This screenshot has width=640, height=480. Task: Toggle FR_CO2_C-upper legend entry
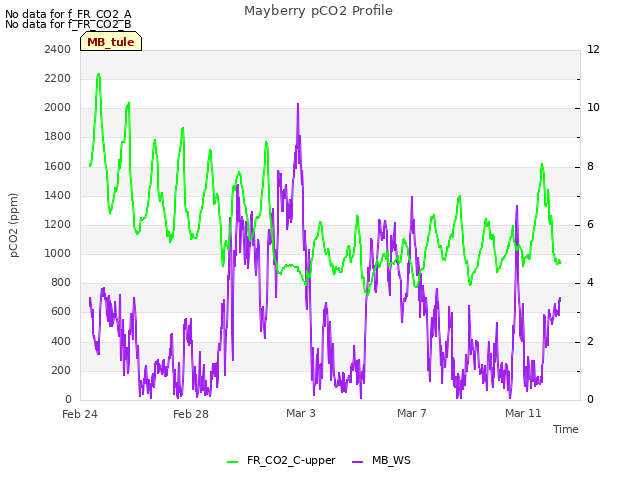coord(281,460)
